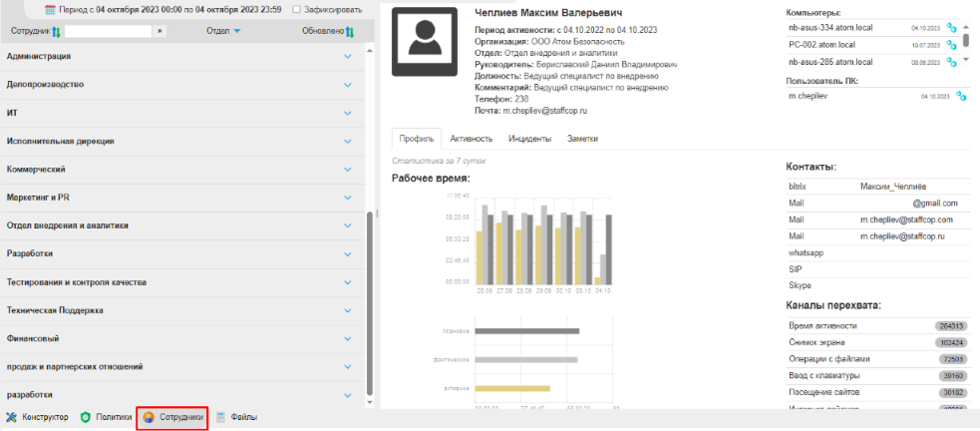Screen dimensions: 980x431
Task: Expand the Администрация department
Action: (348, 57)
